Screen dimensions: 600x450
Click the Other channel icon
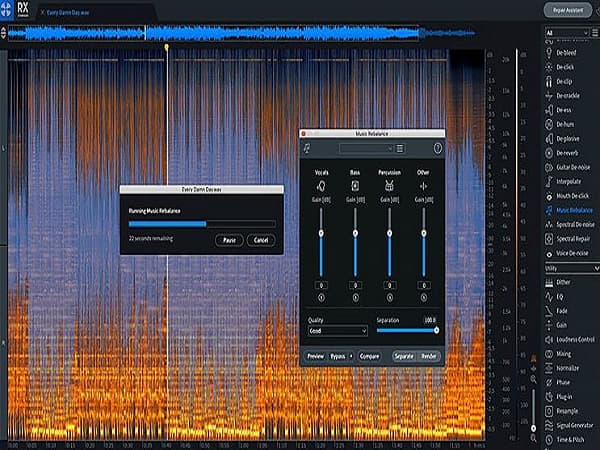pyautogui.click(x=423, y=186)
